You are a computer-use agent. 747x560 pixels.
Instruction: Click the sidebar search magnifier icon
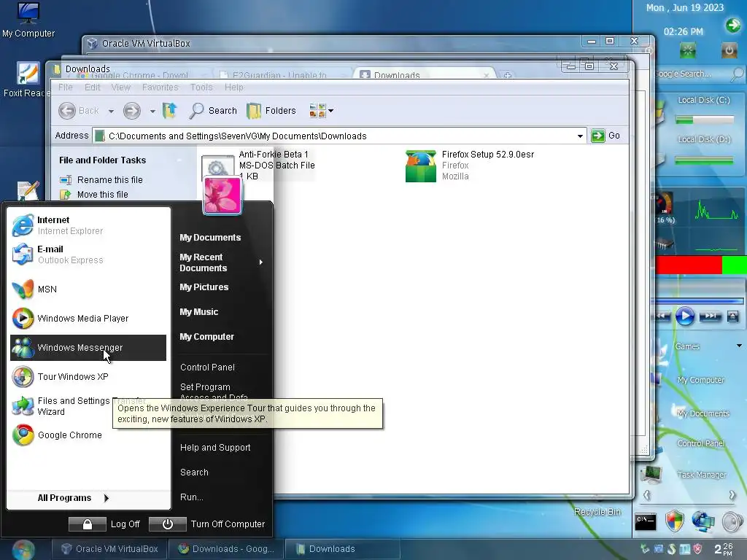tap(737, 74)
